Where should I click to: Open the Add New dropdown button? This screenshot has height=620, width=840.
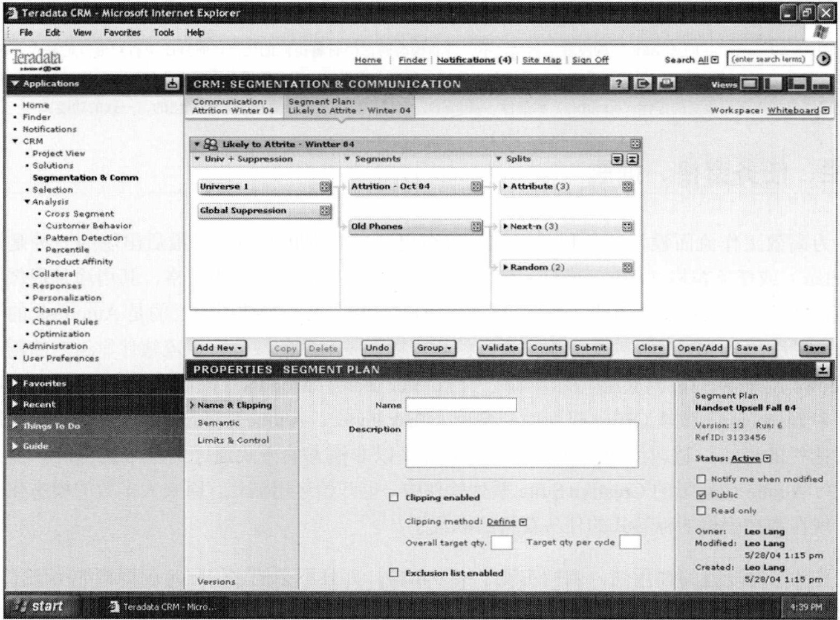220,348
